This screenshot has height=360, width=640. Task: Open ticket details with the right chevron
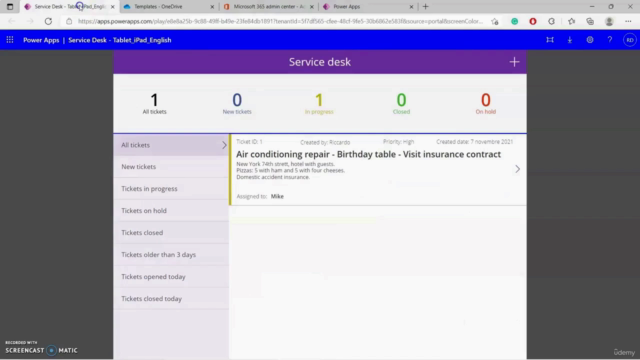tap(517, 169)
